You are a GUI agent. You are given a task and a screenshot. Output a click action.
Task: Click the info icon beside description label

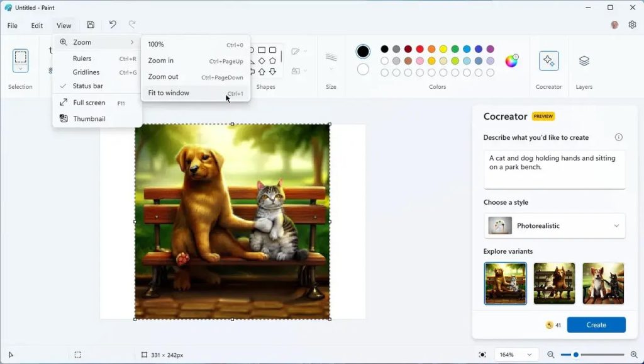point(619,137)
